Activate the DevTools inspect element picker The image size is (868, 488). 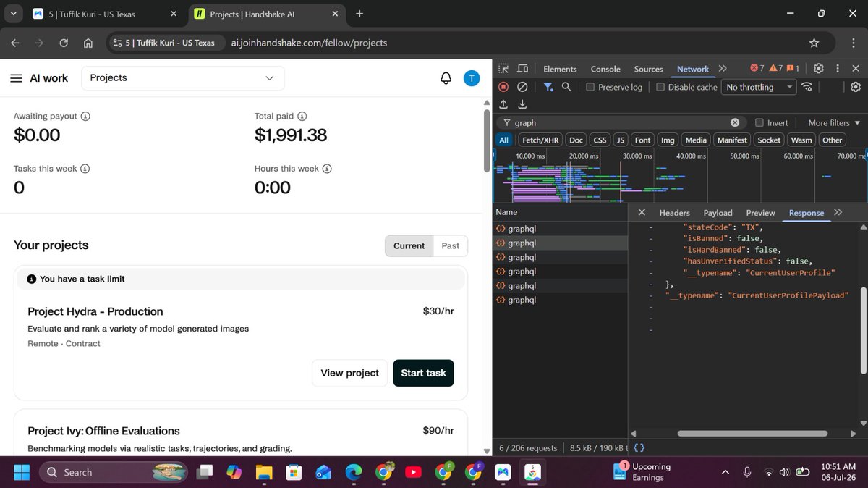[x=504, y=69]
